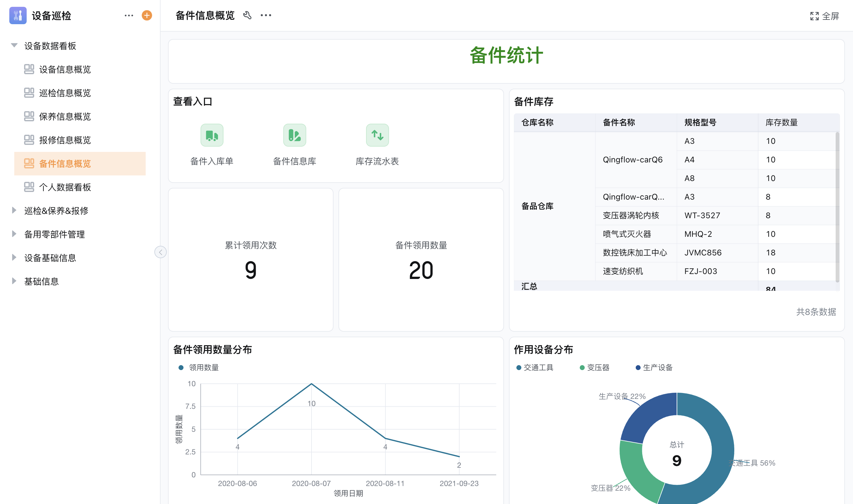Click the 共8条数据 count text

(816, 312)
